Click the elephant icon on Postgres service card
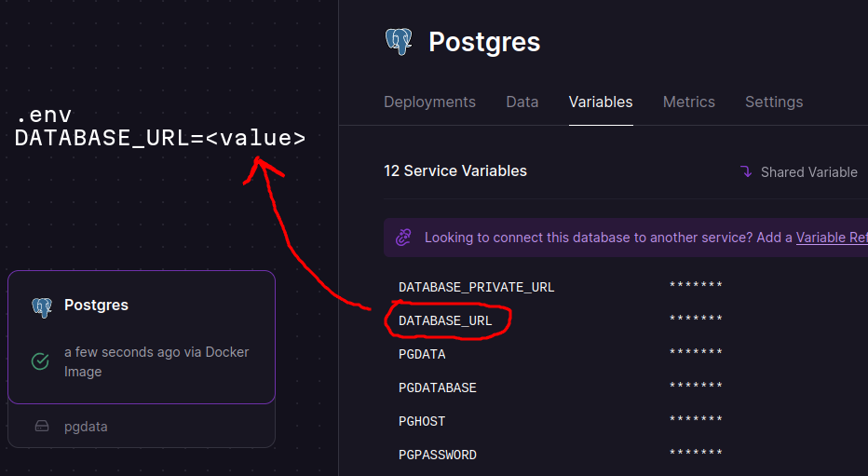 (41, 306)
